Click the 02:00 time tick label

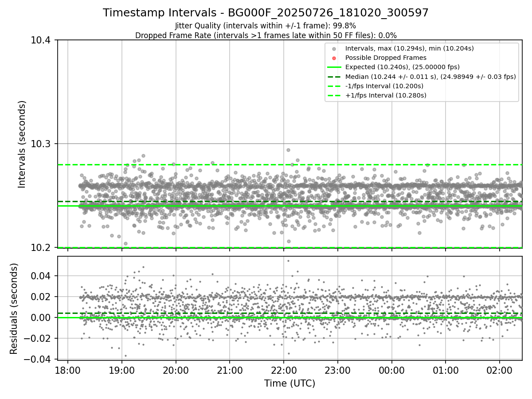point(500,370)
